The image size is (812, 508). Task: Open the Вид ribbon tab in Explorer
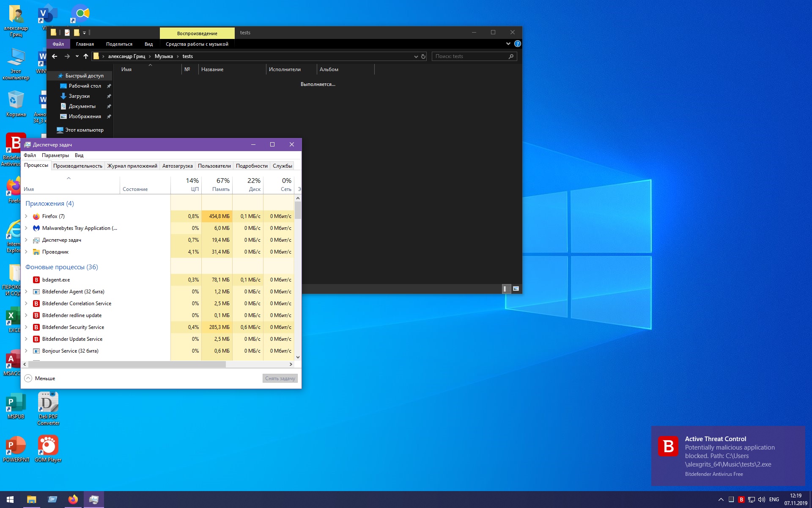[x=148, y=44]
